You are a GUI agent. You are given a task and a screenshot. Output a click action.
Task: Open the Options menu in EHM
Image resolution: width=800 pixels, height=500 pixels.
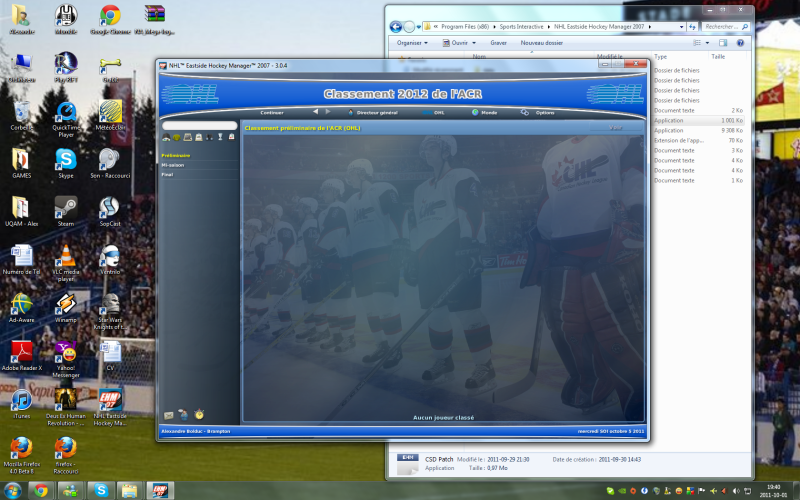click(538, 113)
